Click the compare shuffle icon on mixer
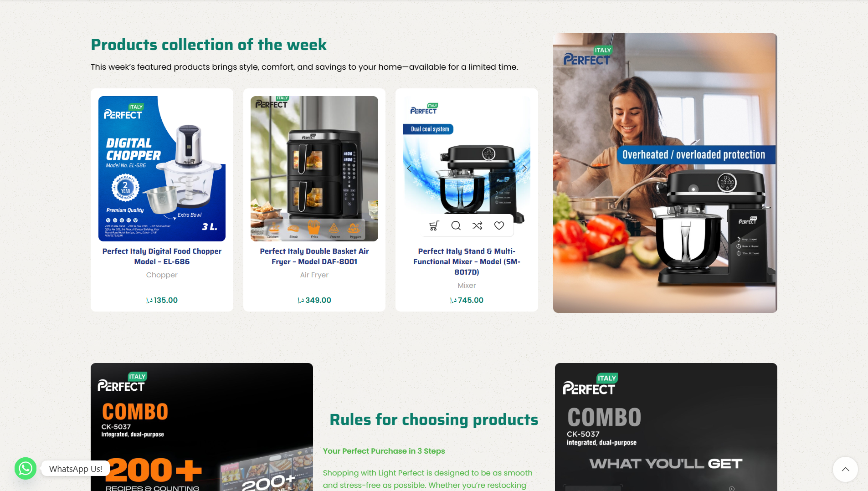 click(x=478, y=225)
